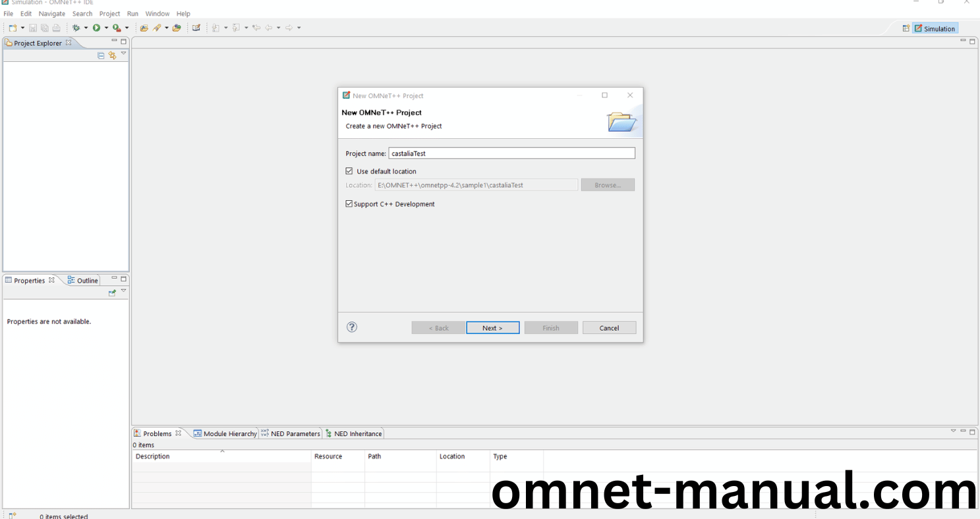Screen dimensions: 980x519
Task: Click the Next Annotation toolbar icon
Action: pos(216,28)
